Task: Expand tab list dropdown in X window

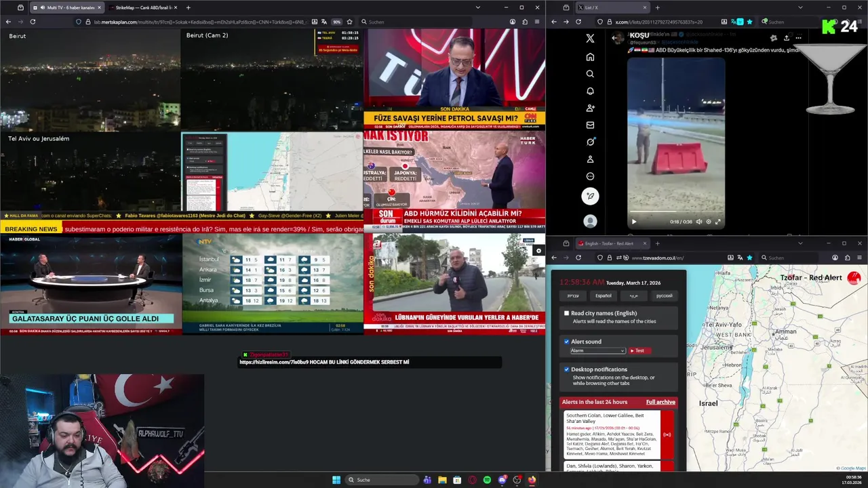Action: (x=800, y=7)
